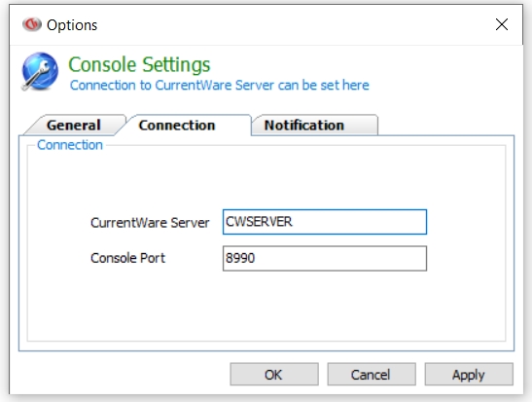Viewport: 532px width, 402px height.
Task: Click the 'Console Port' label
Action: [x=128, y=258]
